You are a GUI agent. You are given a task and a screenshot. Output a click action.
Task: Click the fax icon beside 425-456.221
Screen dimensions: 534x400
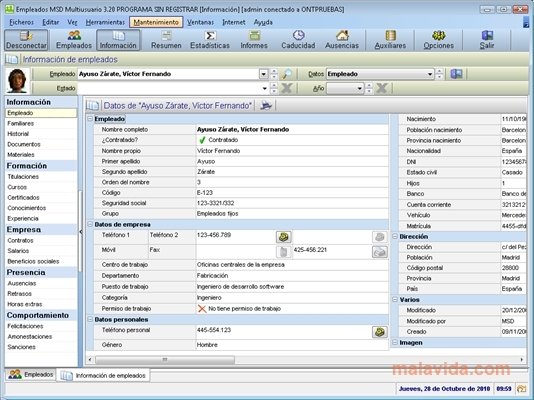tap(380, 252)
